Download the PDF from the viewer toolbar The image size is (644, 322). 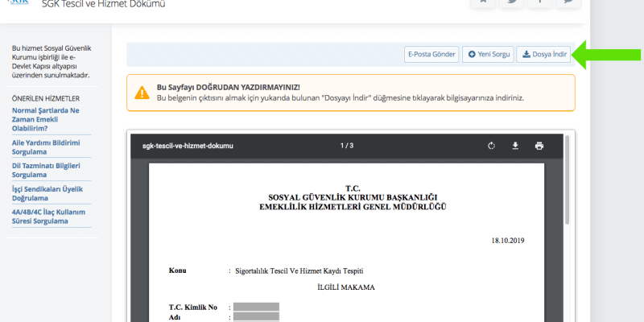(515, 146)
